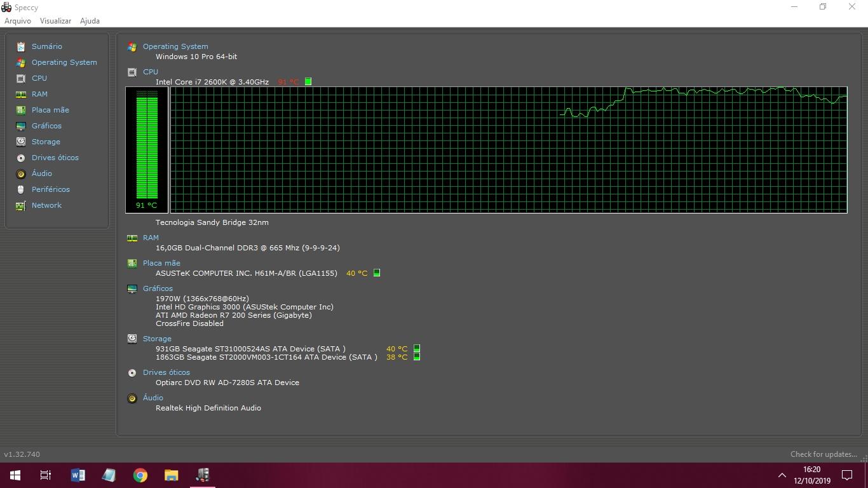Show hidden system tray icons
Viewport: 868px width, 488px height.
782,475
